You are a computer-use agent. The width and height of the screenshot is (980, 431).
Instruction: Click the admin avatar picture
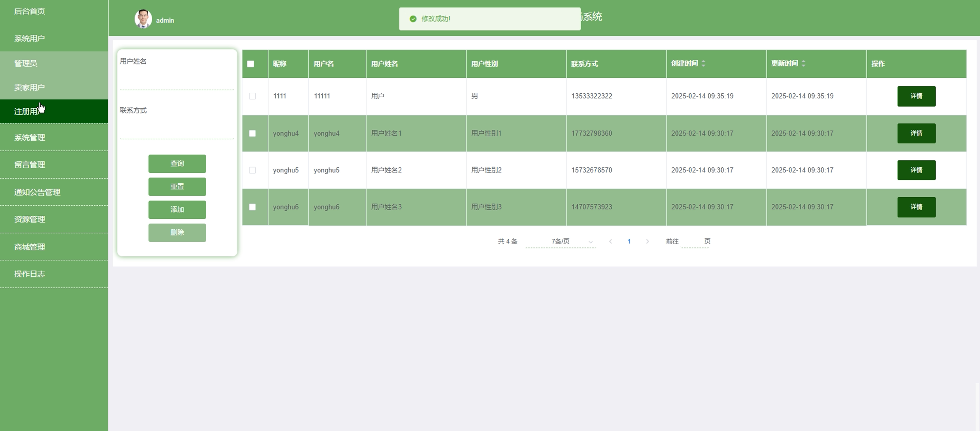click(143, 19)
